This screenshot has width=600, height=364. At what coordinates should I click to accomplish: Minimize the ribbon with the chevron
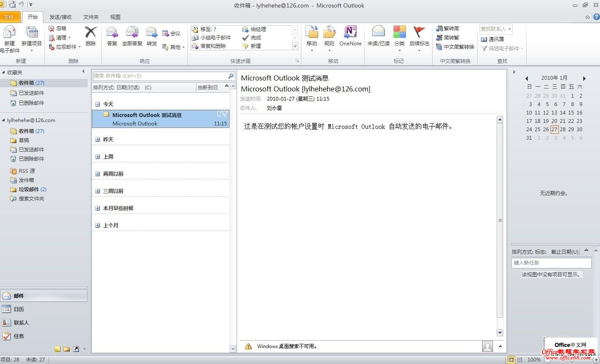(x=587, y=17)
